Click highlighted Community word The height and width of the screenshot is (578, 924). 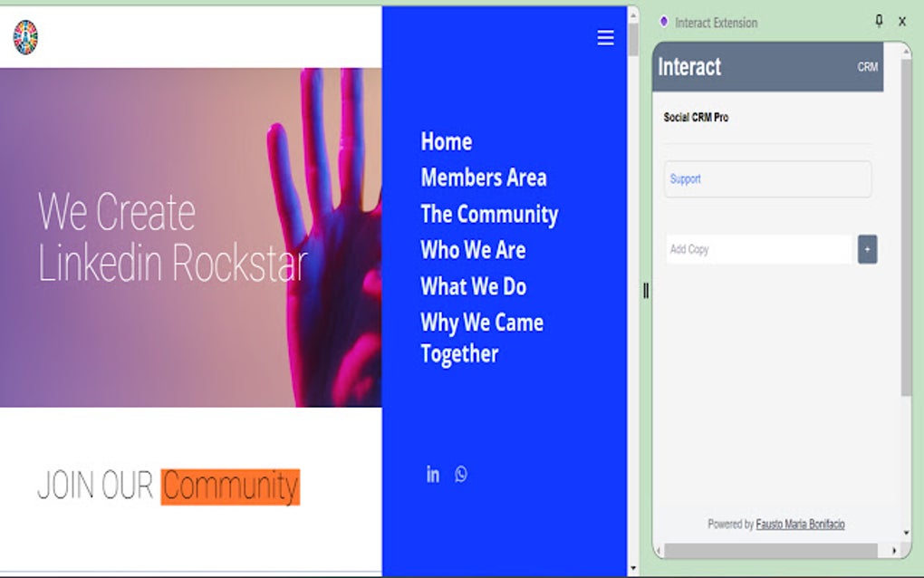[230, 487]
